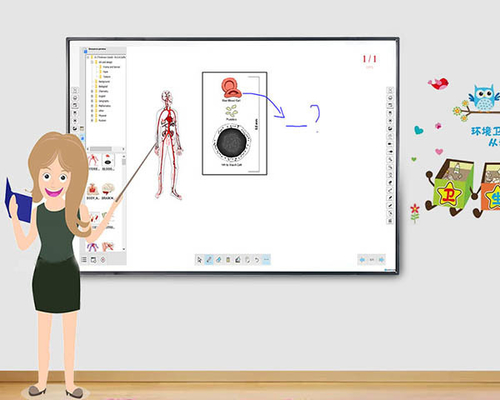Go to previous page with left blue arrow

(362, 259)
